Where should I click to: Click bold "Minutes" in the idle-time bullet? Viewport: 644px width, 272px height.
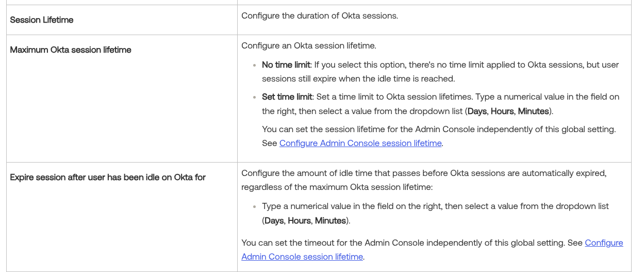(x=331, y=221)
